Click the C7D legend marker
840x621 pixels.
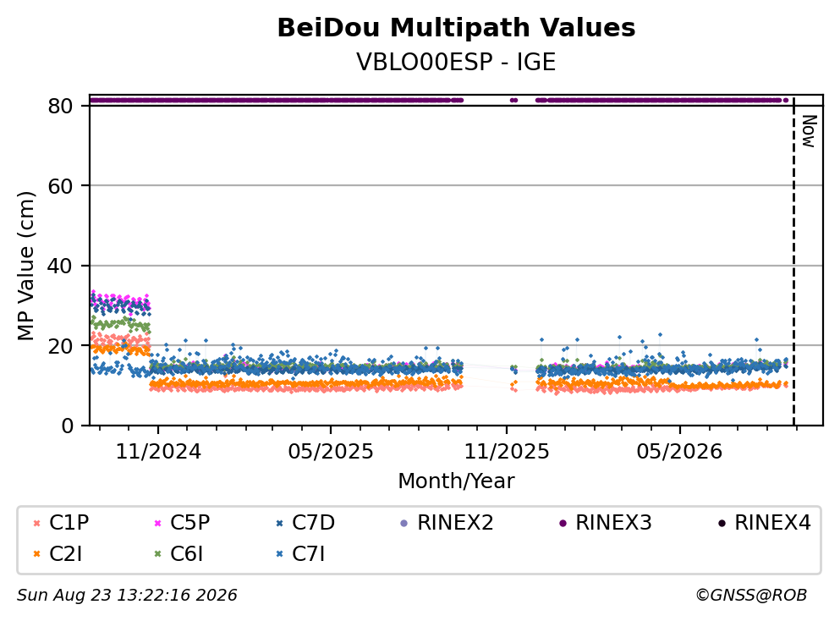coord(279,523)
